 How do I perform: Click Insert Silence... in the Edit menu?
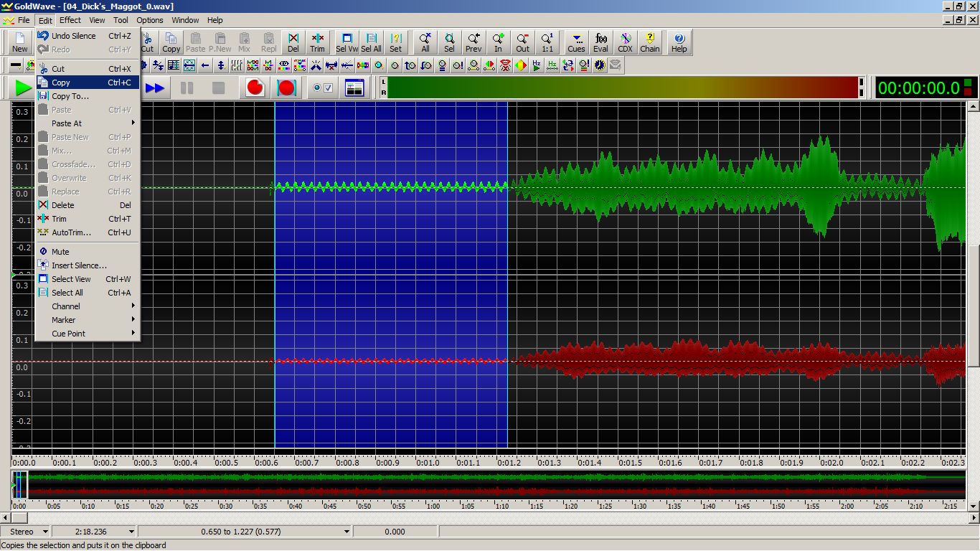[x=79, y=265]
